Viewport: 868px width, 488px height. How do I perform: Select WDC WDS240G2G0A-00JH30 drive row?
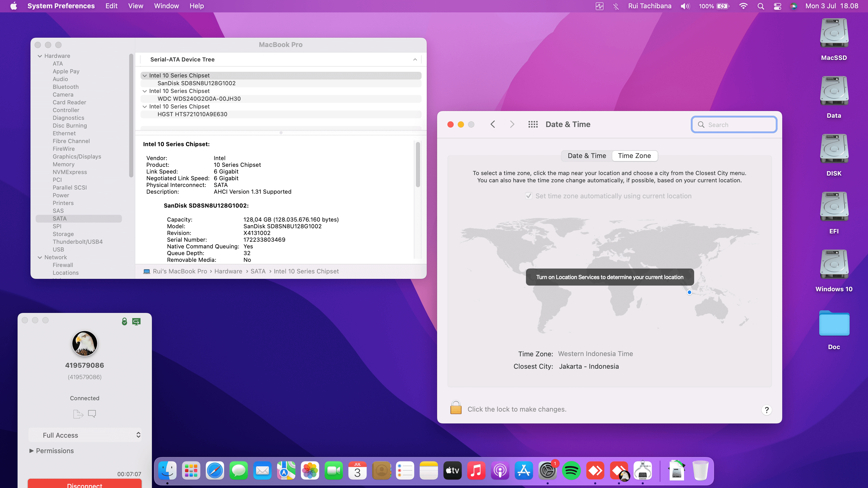coord(281,99)
